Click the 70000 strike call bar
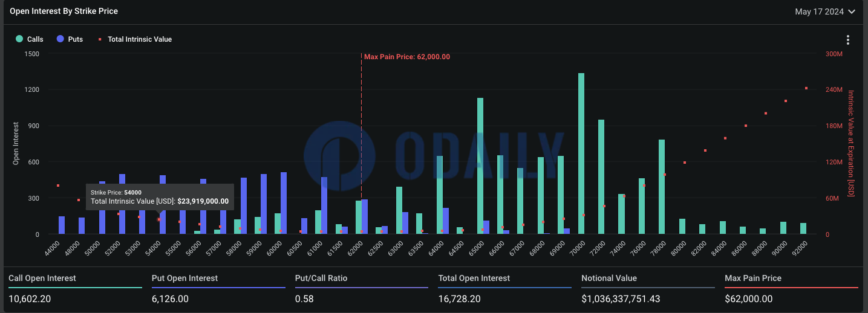 tap(581, 153)
